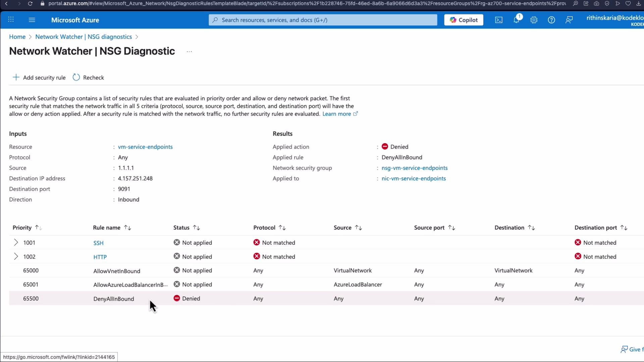The width and height of the screenshot is (644, 362).
Task: Expand the priority 1002 HTTP rule row
Action: [x=16, y=256]
